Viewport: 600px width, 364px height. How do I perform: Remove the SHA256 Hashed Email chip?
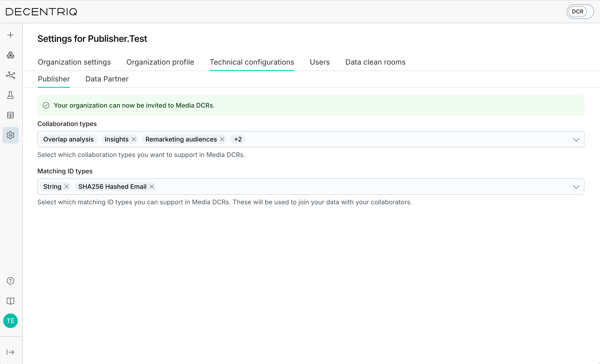(x=152, y=187)
